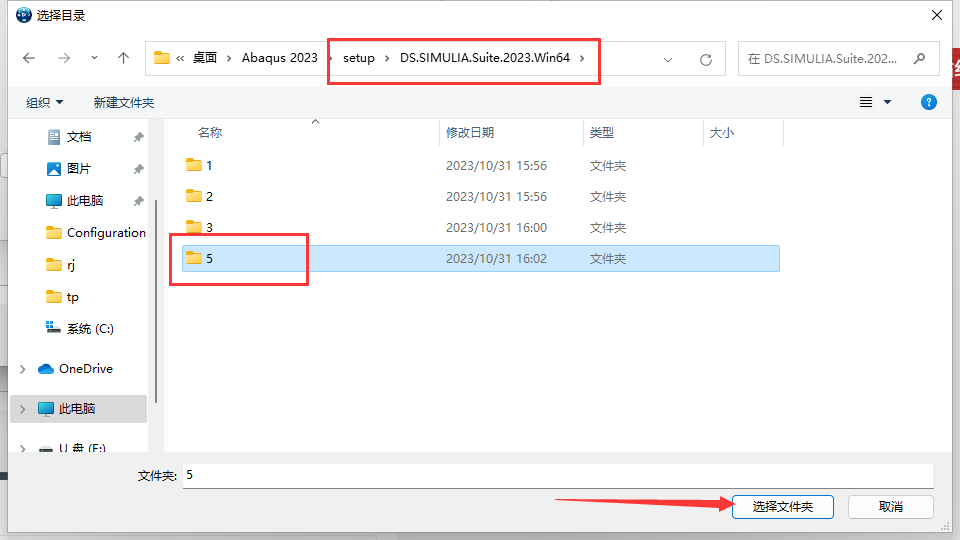Expand the OneDrive tree node
Image resolution: width=960 pixels, height=540 pixels.
coord(23,369)
